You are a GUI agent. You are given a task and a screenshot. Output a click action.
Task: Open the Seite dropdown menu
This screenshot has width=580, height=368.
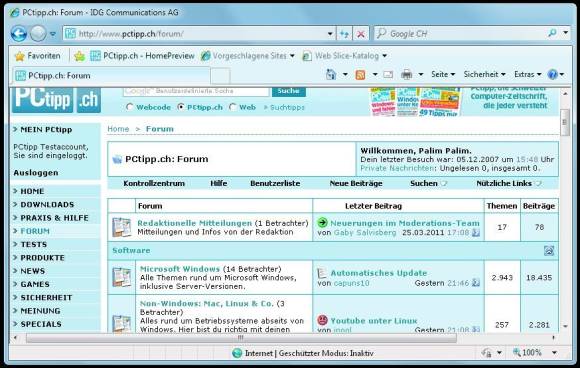click(443, 74)
